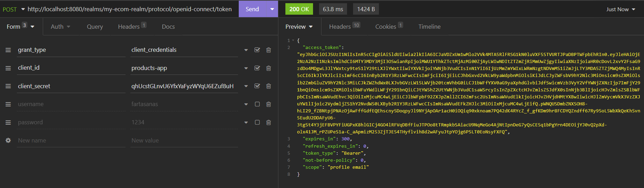The image size is (644, 188).
Task: Delete the username row with trash icon
Action: [x=269, y=104]
